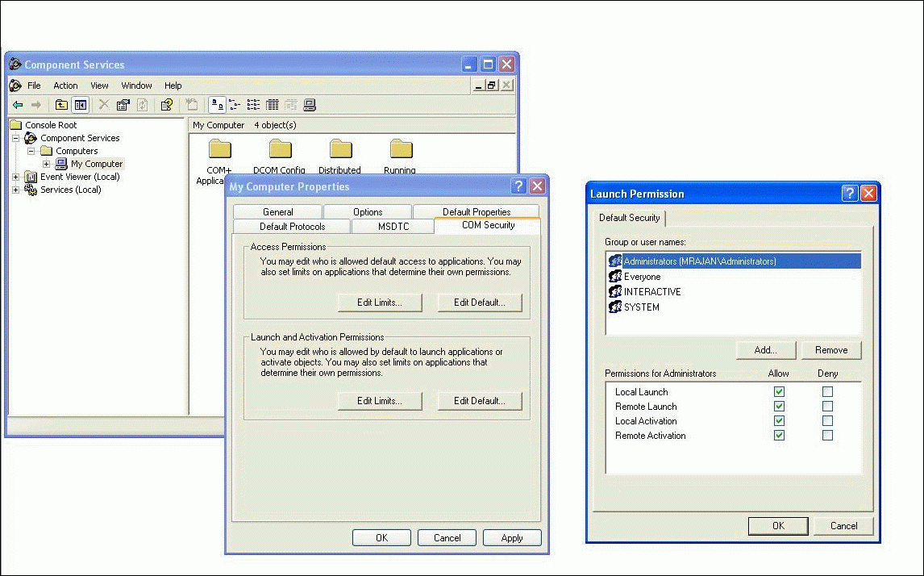
Task: Click Edit Limits under Access Permissions
Action: point(380,303)
